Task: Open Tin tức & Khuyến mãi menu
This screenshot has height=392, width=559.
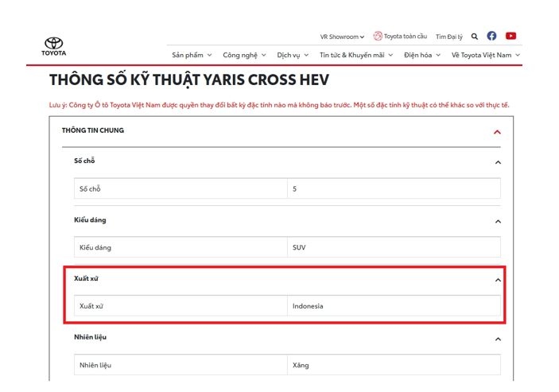Action: pos(356,55)
